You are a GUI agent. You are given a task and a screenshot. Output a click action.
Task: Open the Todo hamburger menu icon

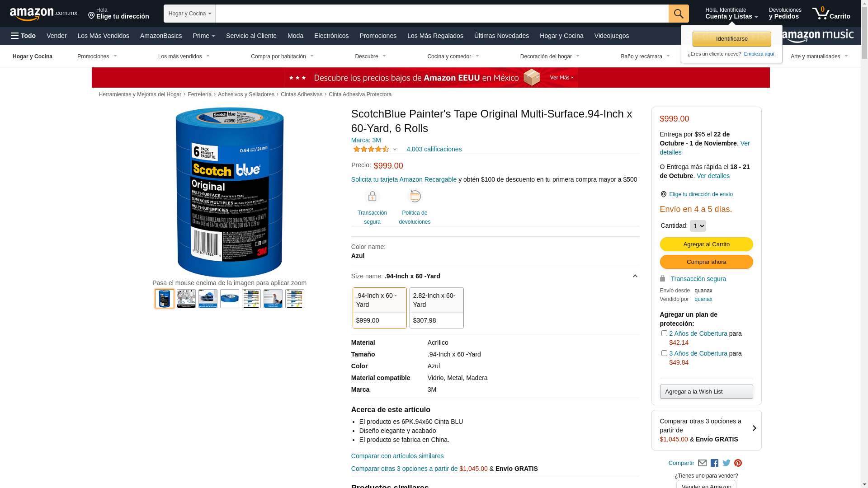pyautogui.click(x=23, y=36)
